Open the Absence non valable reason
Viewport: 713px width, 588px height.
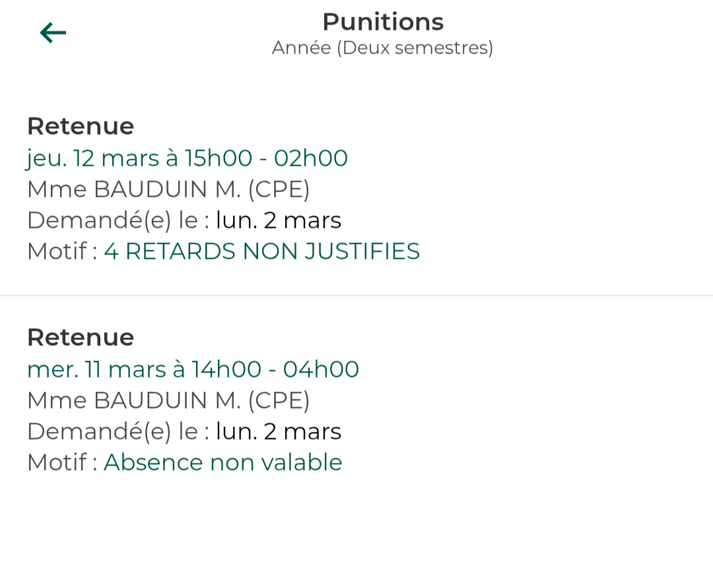click(223, 463)
